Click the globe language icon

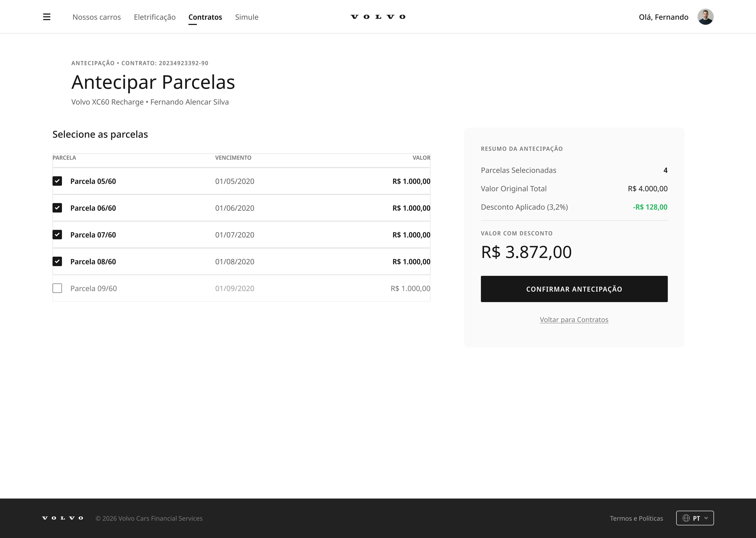(686, 518)
